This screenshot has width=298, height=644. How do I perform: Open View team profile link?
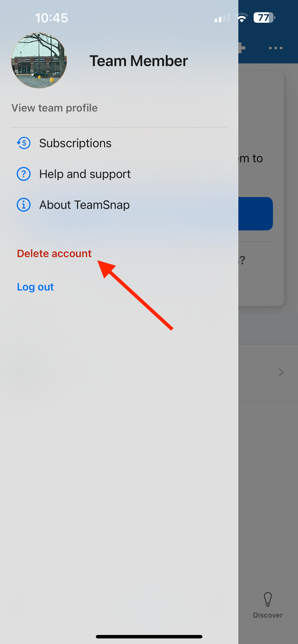[x=55, y=108]
